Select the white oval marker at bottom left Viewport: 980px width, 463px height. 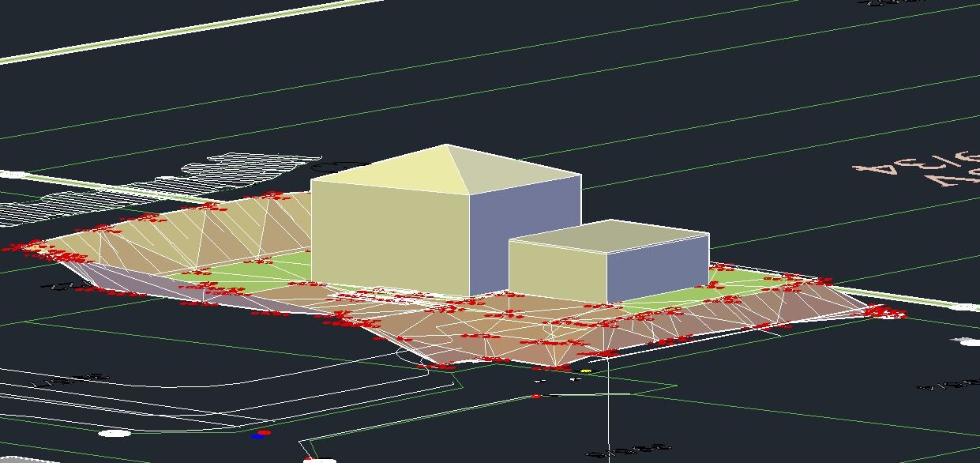[115, 434]
